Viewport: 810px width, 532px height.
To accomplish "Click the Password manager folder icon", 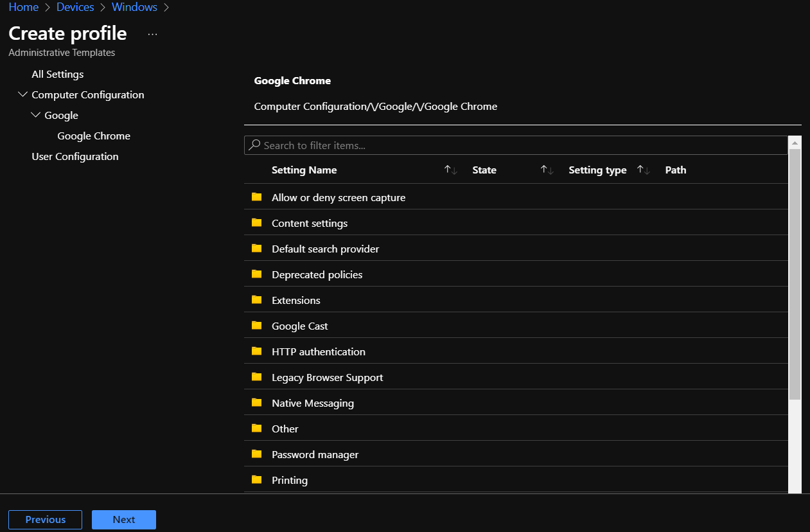I will coord(257,454).
